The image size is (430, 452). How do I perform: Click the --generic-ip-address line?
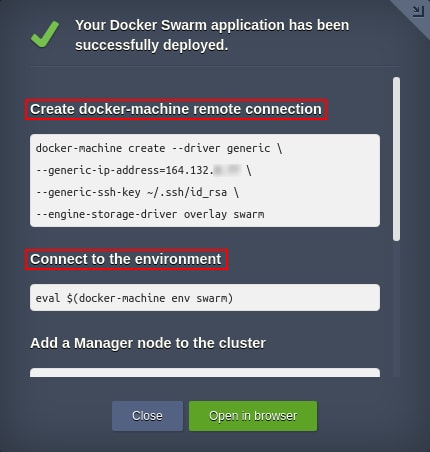coord(143,170)
